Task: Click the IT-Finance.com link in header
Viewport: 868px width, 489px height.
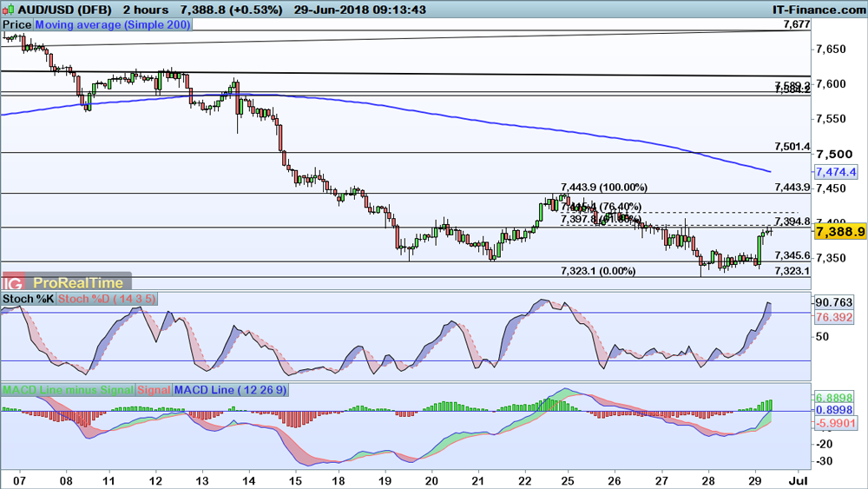Action: (x=819, y=10)
